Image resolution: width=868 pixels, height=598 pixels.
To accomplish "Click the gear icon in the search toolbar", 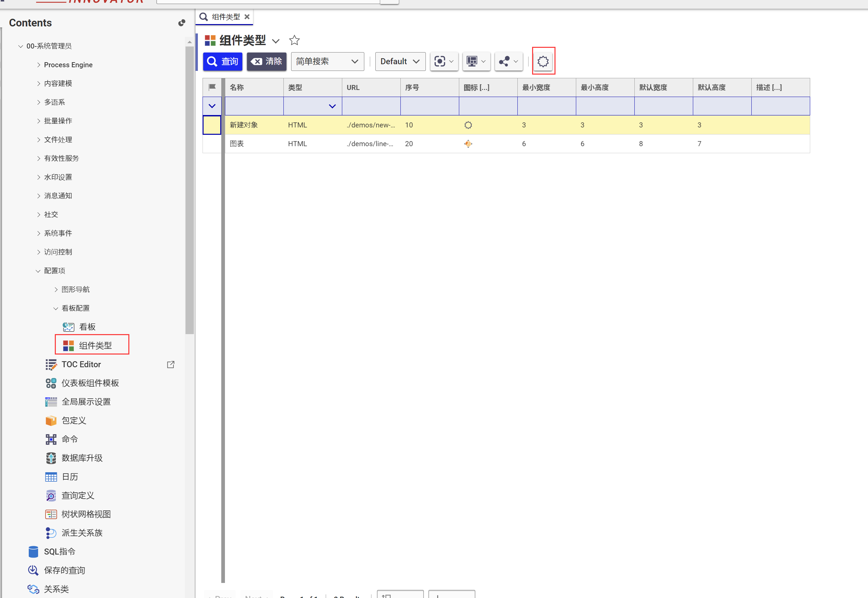I will (x=543, y=61).
